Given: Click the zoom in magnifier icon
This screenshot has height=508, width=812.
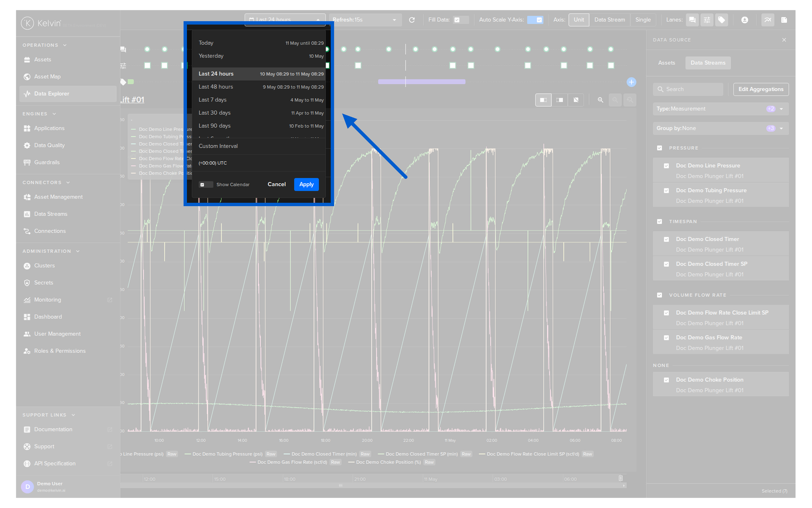Looking at the screenshot, I should (x=600, y=100).
